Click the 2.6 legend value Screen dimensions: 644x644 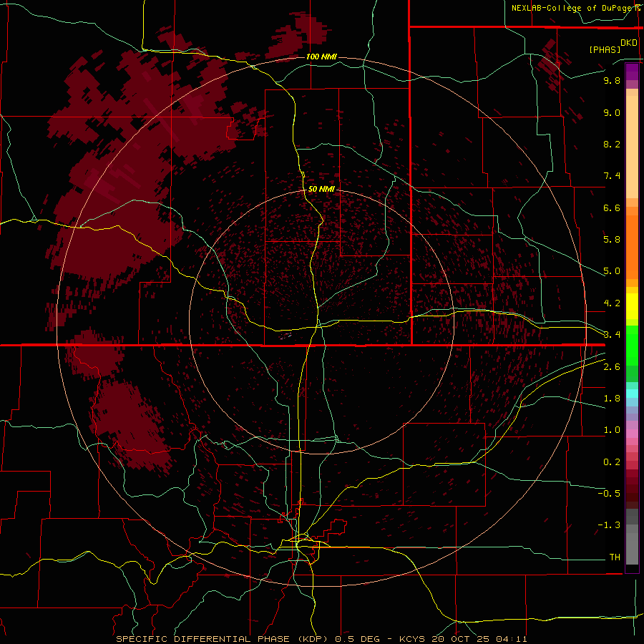pos(612,367)
